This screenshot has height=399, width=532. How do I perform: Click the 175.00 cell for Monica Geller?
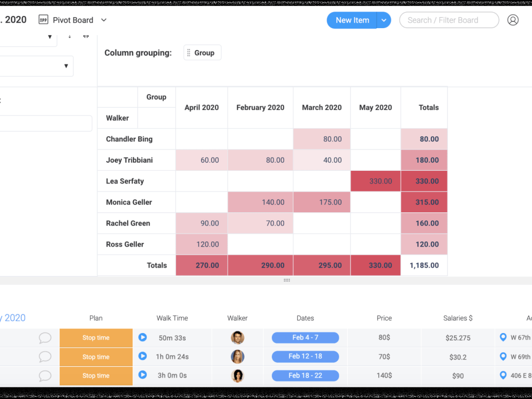[x=322, y=202]
